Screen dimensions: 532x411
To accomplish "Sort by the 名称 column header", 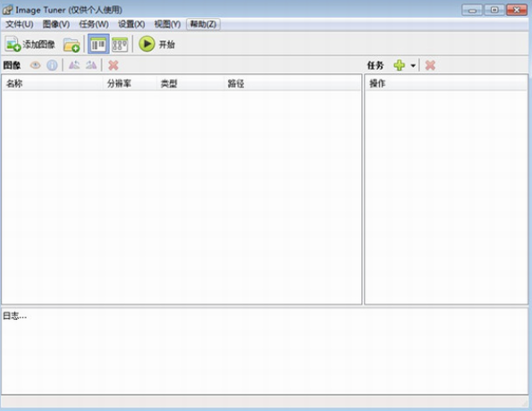I will pos(53,83).
